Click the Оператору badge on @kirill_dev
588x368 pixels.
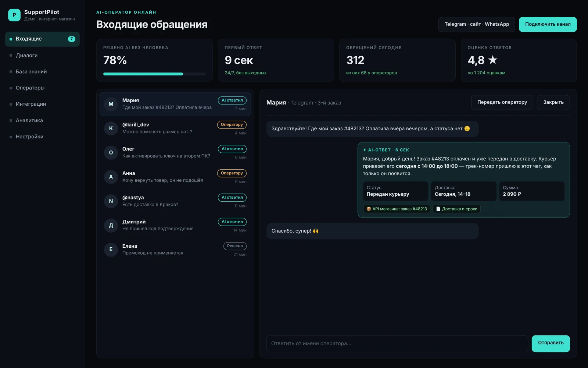click(x=232, y=124)
